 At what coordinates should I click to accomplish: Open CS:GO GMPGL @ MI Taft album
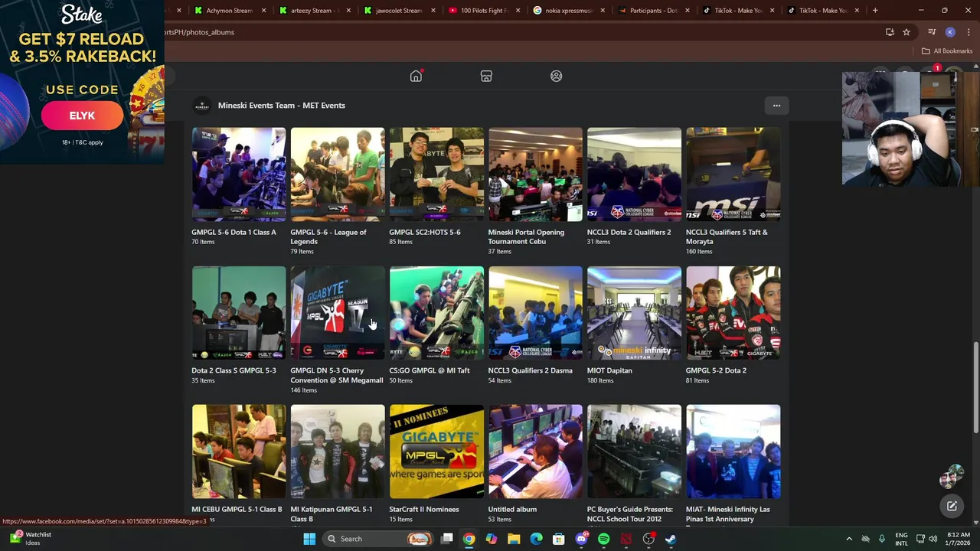436,313
